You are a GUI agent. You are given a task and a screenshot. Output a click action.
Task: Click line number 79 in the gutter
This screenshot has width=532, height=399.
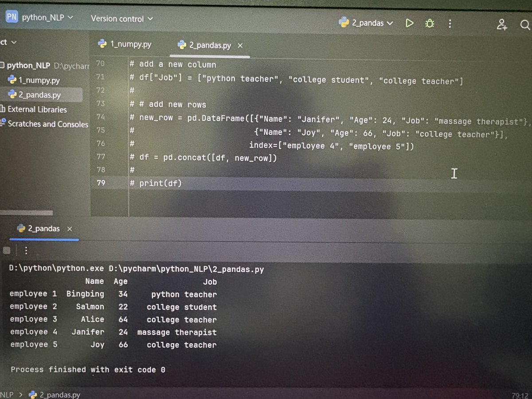click(101, 183)
